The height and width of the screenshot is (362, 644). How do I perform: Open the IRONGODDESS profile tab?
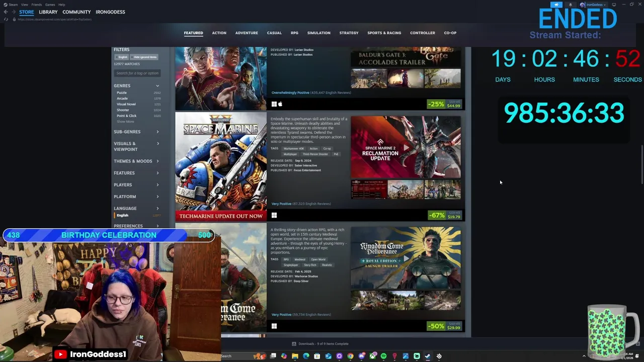point(110,12)
